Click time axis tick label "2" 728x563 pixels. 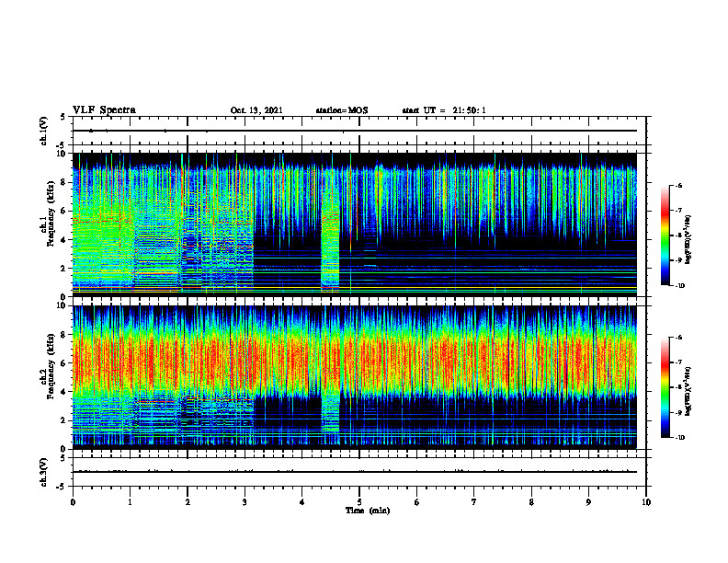(188, 502)
